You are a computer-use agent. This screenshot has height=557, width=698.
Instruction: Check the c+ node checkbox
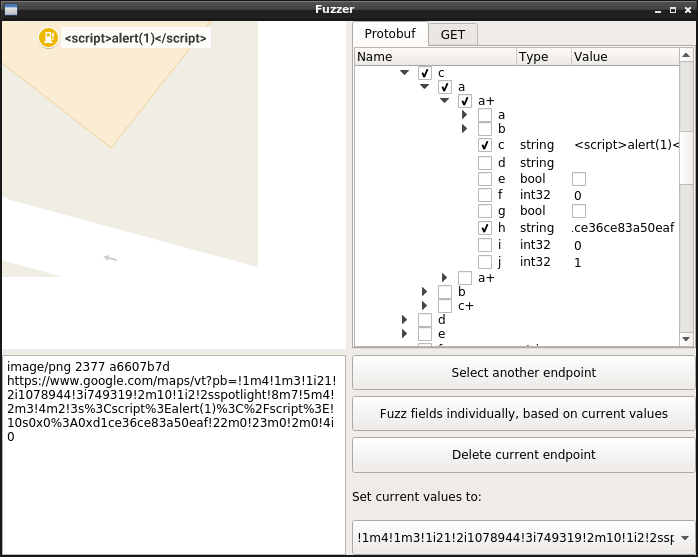(x=445, y=306)
